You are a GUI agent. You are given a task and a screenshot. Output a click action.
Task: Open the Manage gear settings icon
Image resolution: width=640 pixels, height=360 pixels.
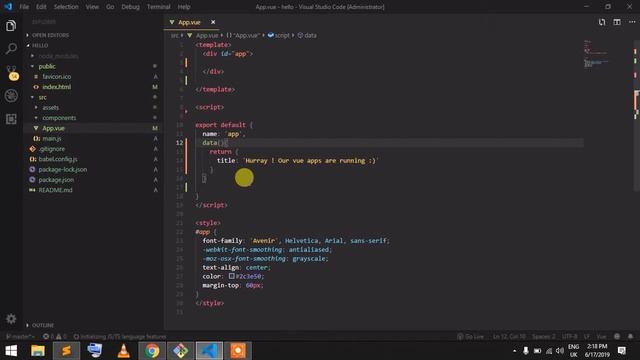(x=11, y=319)
